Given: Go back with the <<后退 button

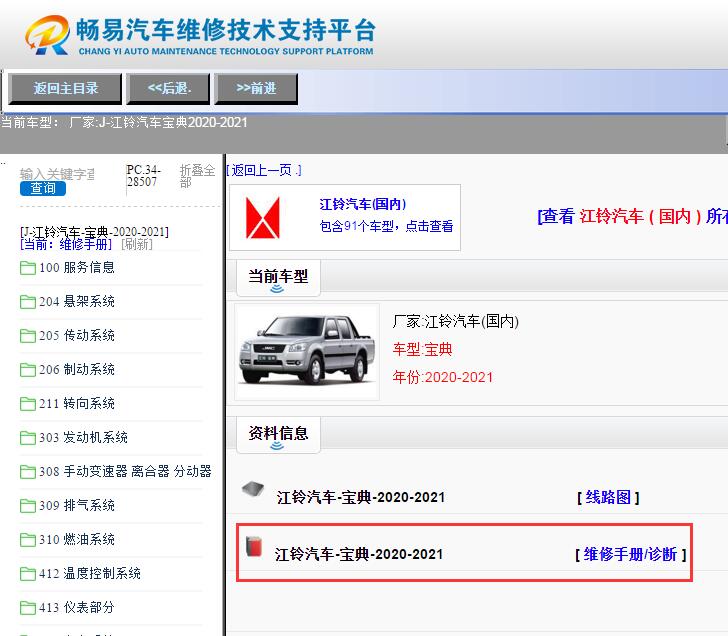Looking at the screenshot, I should click(169, 88).
